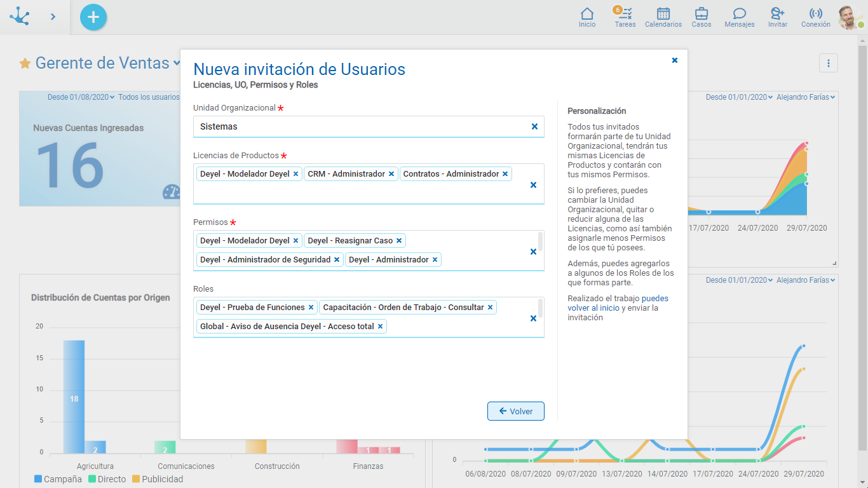Image resolution: width=868 pixels, height=488 pixels.
Task: Remove the Deyel - Prueba de Funciones role tag
Action: point(311,308)
